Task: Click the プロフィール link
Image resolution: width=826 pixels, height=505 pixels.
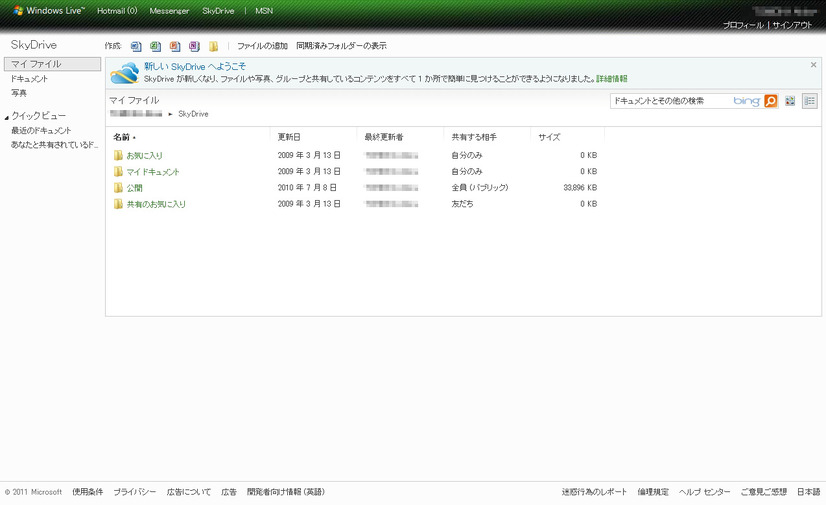Action: click(x=743, y=25)
